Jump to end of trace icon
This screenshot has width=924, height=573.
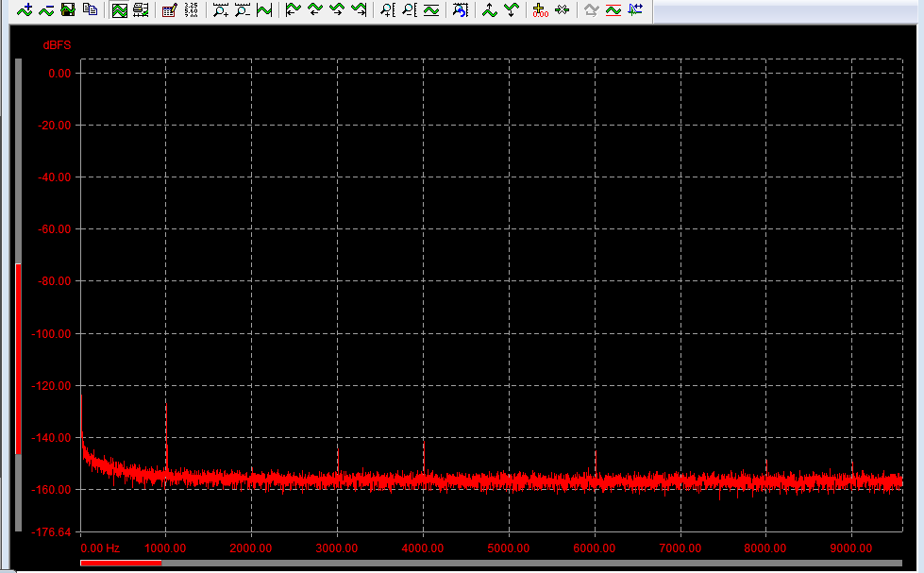[359, 10]
